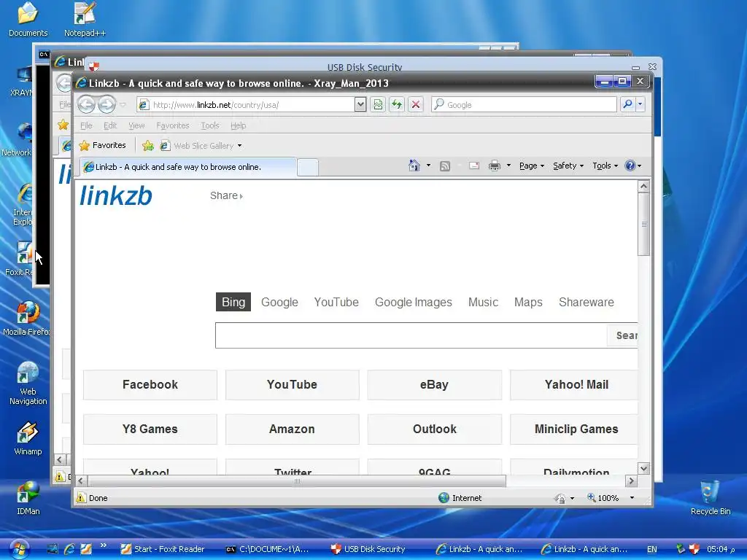Switch to Music search tab
Viewport: 747px width, 560px height.
click(x=483, y=303)
